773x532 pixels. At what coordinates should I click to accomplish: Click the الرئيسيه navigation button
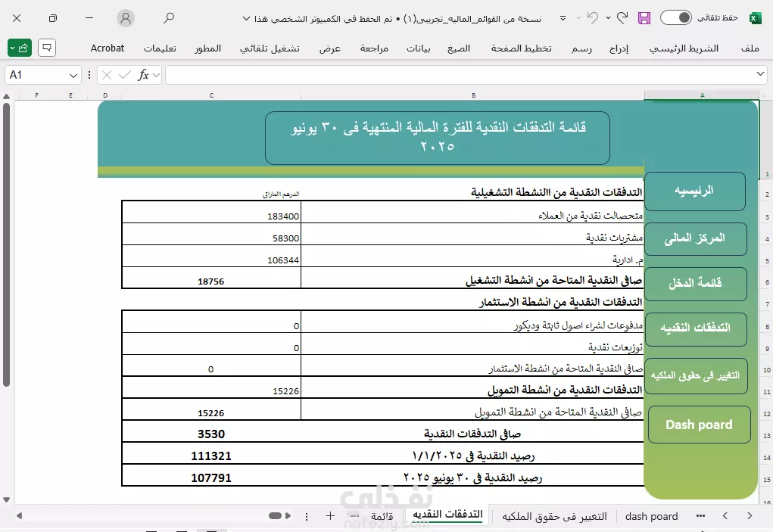click(694, 191)
